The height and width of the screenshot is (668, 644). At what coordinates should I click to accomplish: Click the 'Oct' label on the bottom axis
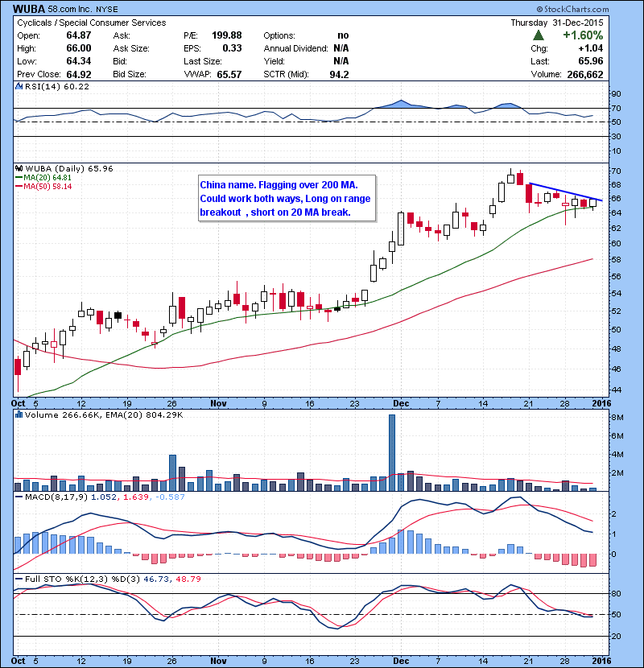point(18,662)
